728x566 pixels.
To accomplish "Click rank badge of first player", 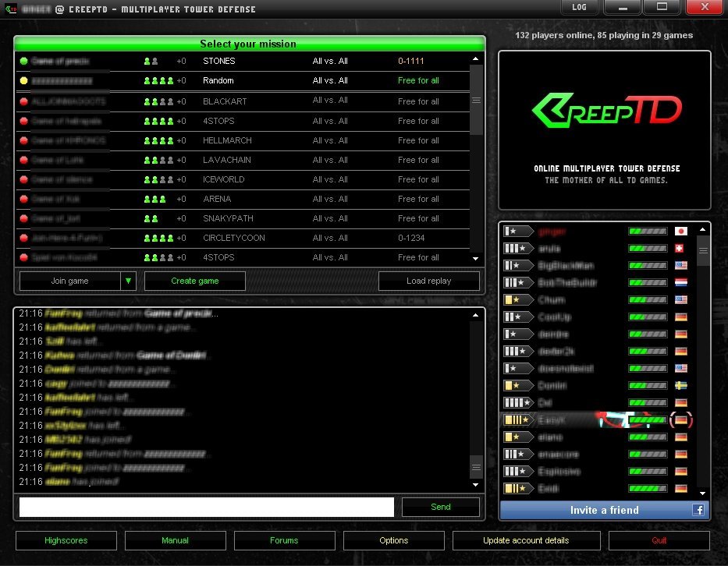I will pos(518,231).
